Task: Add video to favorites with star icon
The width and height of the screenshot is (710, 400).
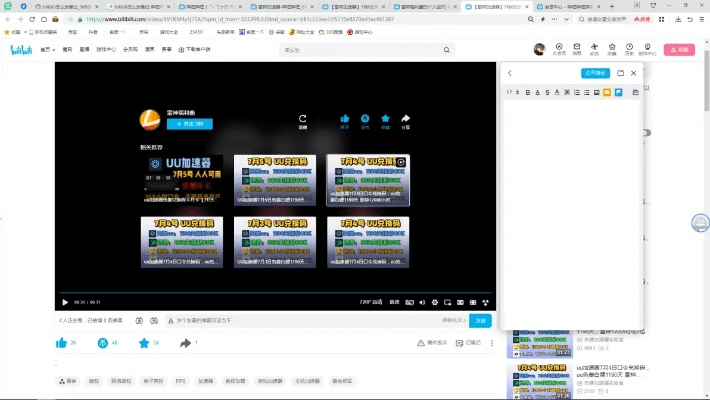Action: pos(143,343)
